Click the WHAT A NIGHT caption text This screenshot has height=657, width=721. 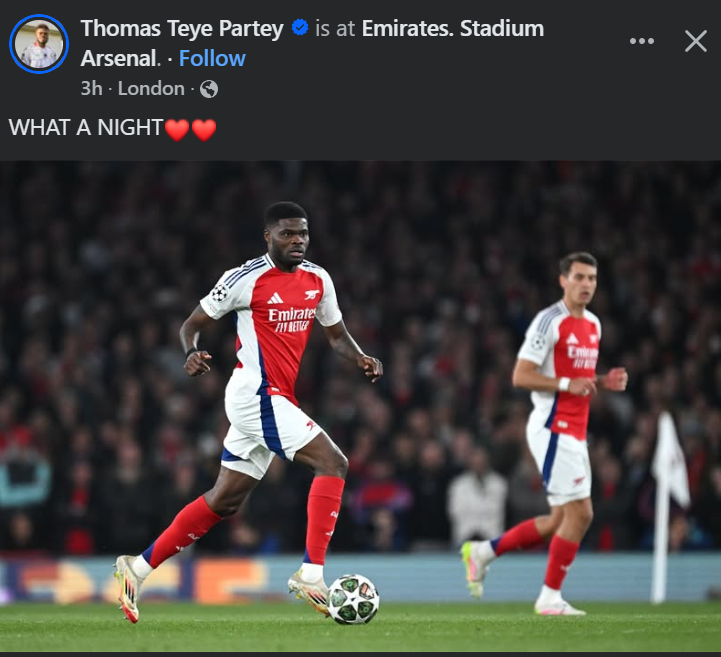click(86, 128)
